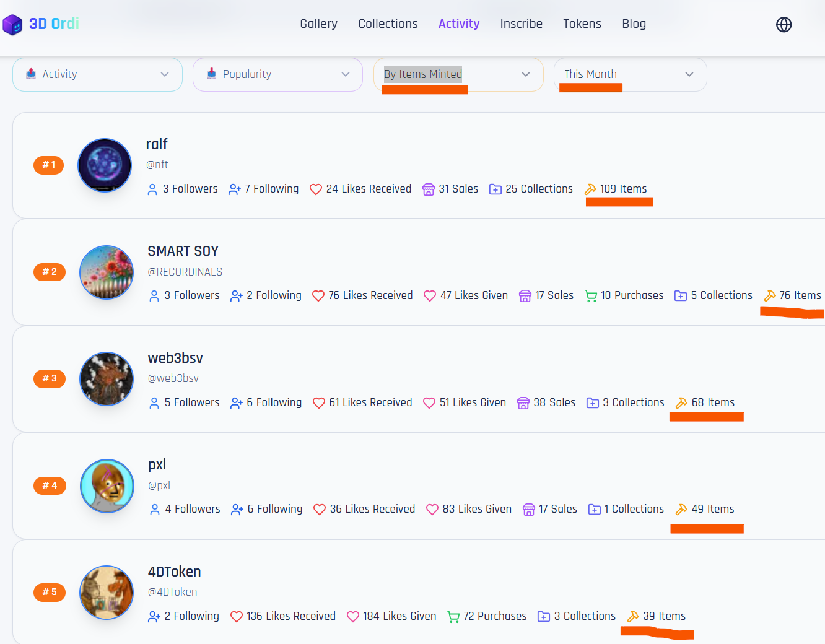Click 4DToken's avatar image
This screenshot has height=644, width=825.
point(107,593)
